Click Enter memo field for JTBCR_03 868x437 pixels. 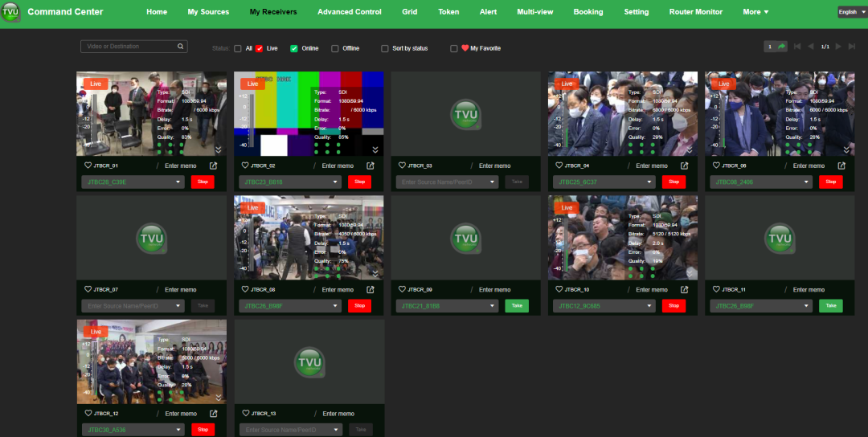click(x=495, y=165)
